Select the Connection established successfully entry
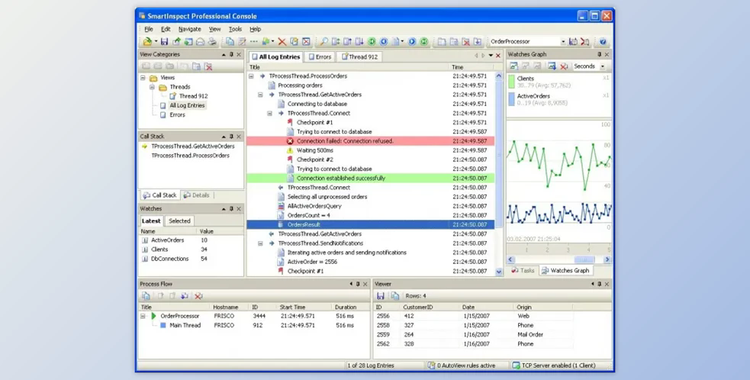Screen dimensions: 750x380 tap(371, 178)
